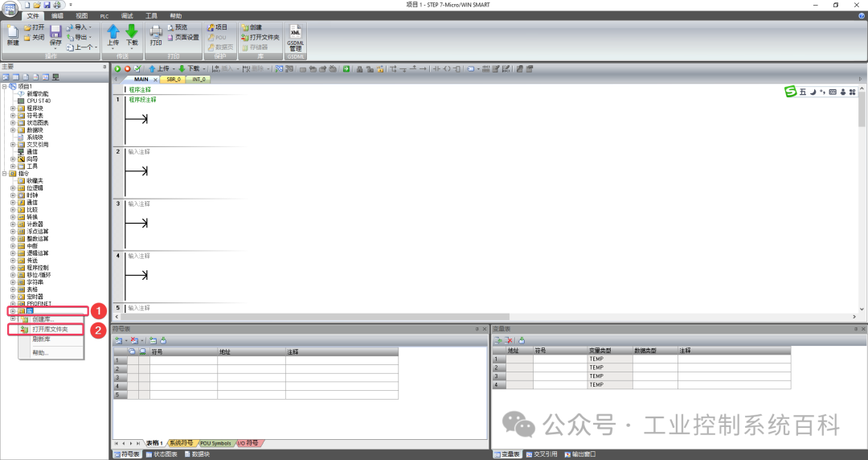Click the 状态图表 bottom panel tab

tap(162, 454)
